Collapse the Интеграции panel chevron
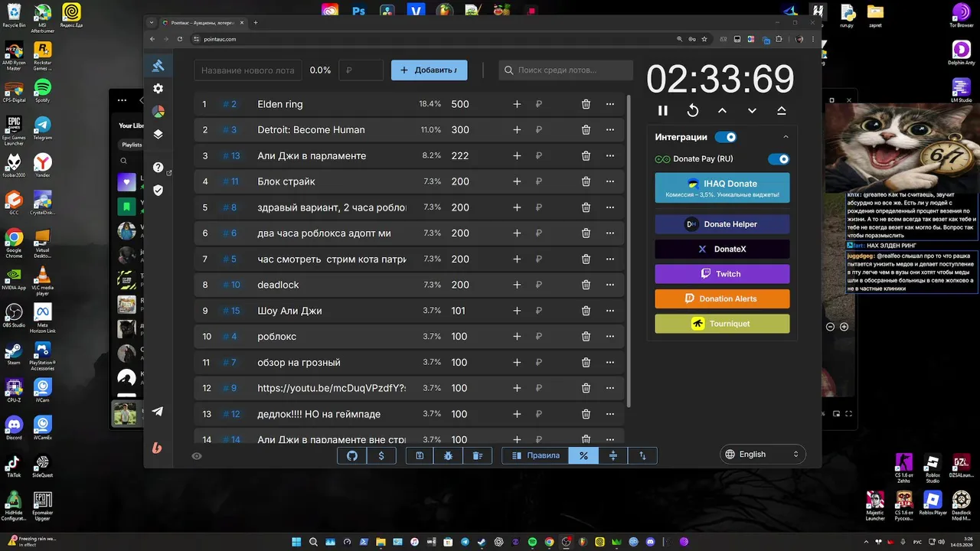This screenshot has width=980, height=551. (x=786, y=137)
